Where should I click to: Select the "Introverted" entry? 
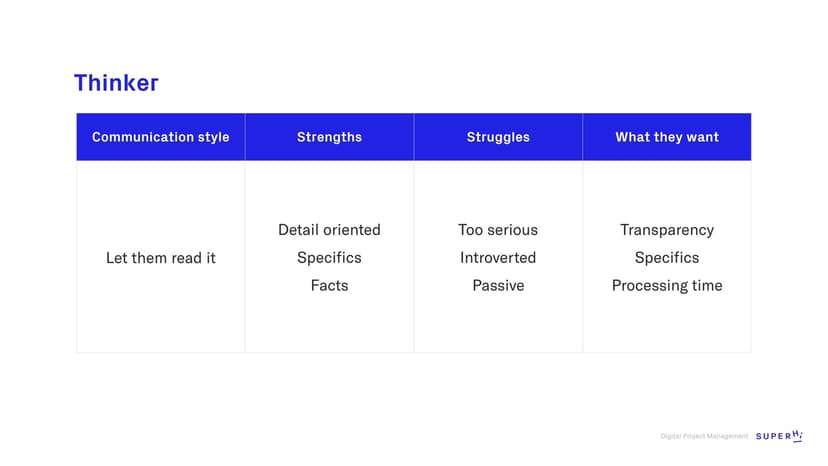(498, 258)
